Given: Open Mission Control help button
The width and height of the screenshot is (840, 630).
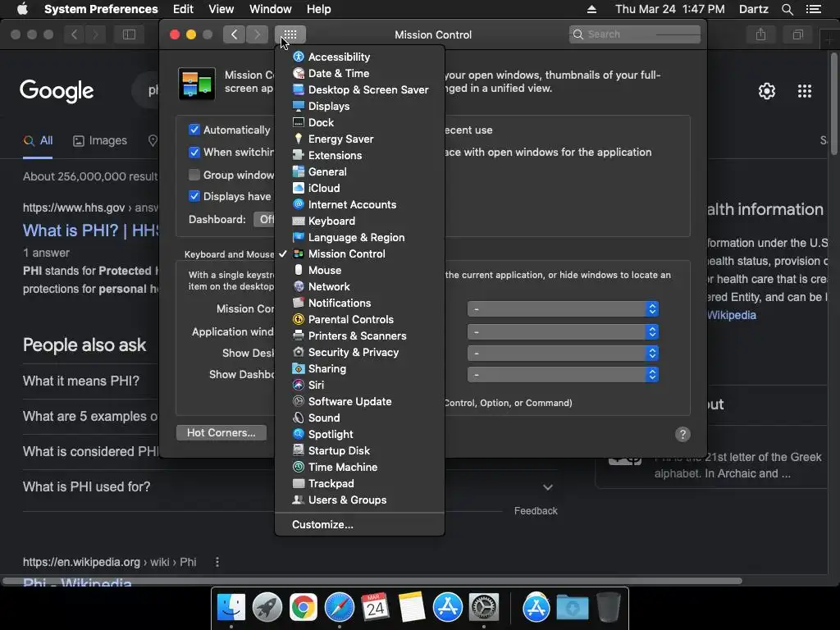Looking at the screenshot, I should (x=682, y=435).
